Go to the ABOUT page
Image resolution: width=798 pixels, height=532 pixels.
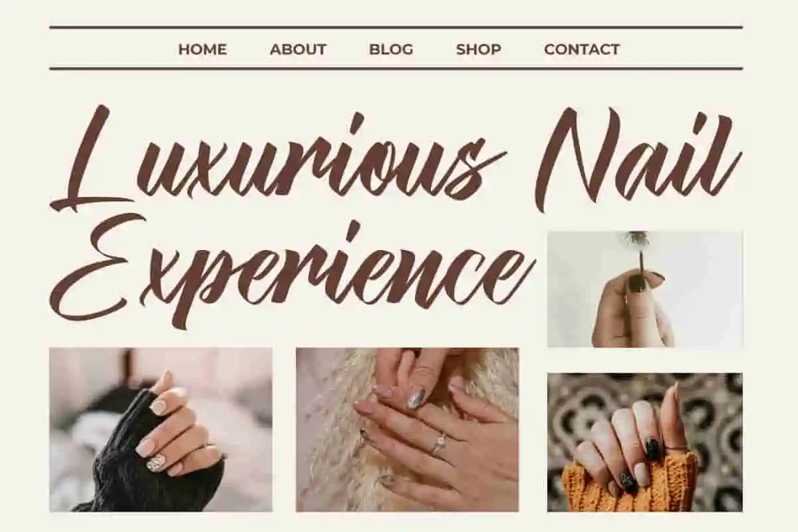298,49
